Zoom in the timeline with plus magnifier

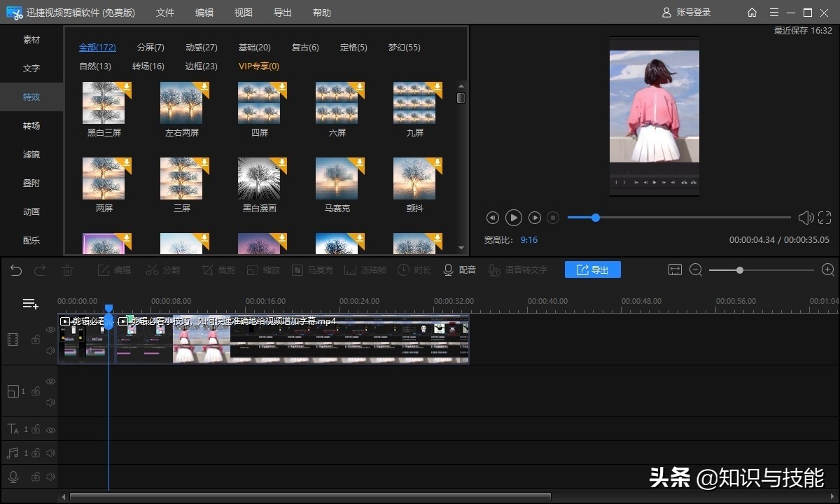pyautogui.click(x=827, y=270)
